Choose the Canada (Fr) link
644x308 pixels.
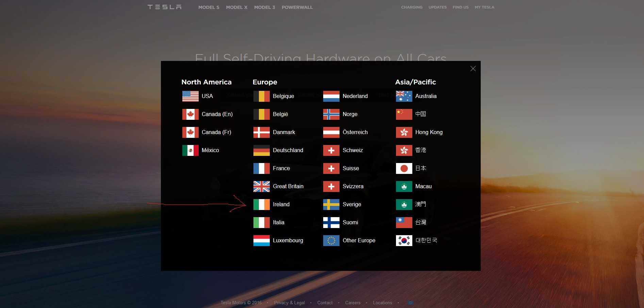216,132
